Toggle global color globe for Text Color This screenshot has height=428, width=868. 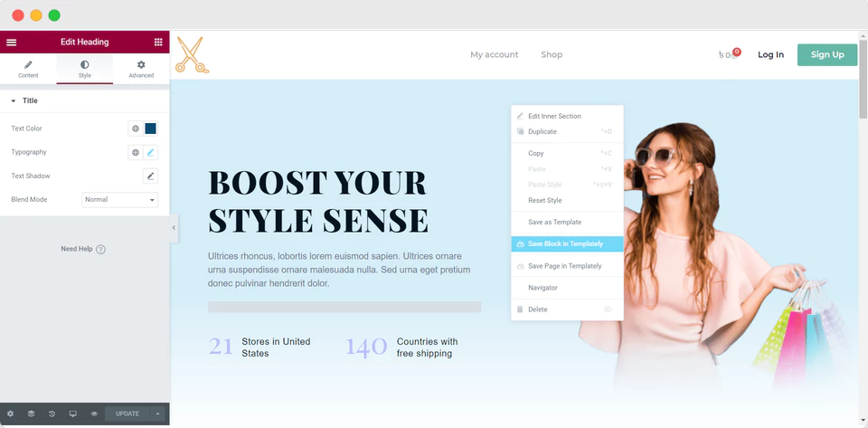[136, 128]
